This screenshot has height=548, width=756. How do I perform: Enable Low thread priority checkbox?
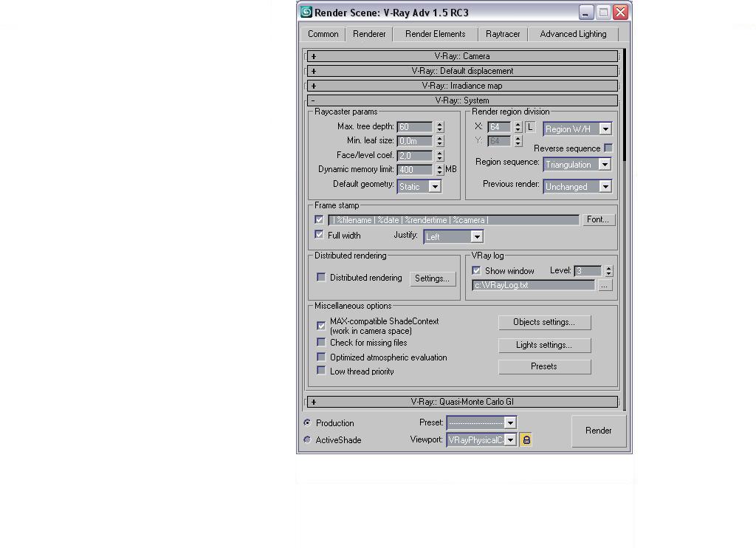(x=320, y=371)
